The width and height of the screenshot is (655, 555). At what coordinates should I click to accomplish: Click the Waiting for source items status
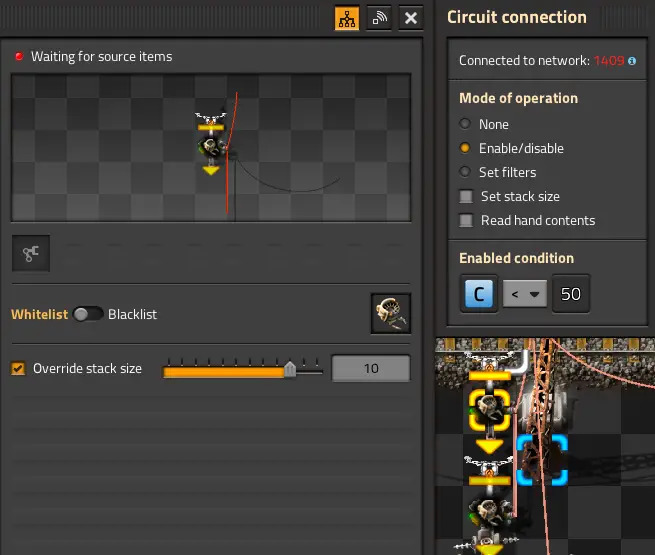click(x=102, y=56)
